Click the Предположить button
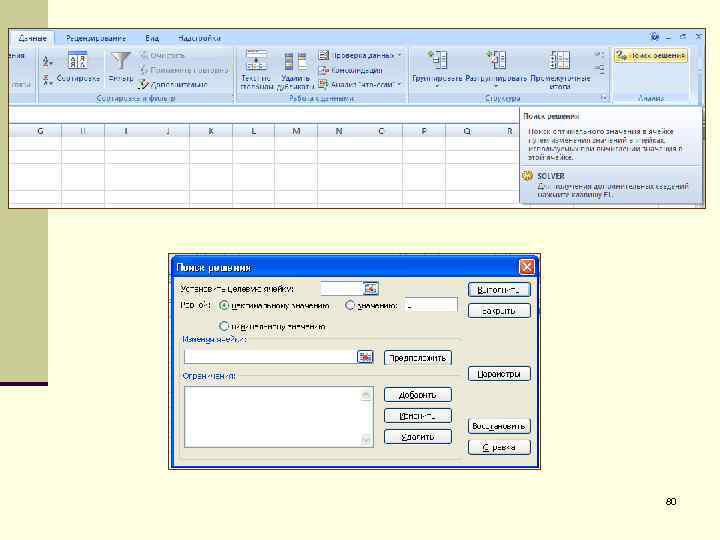This screenshot has width=720, height=540. [x=418, y=358]
